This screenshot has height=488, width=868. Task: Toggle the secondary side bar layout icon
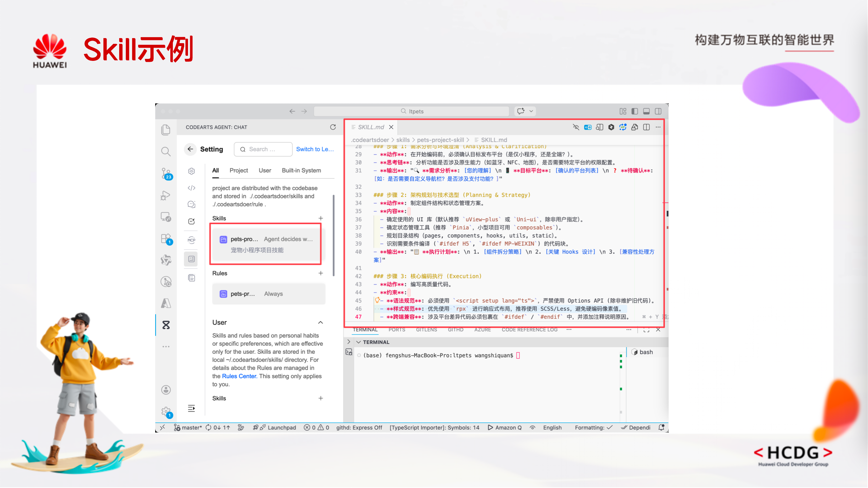[x=658, y=112]
